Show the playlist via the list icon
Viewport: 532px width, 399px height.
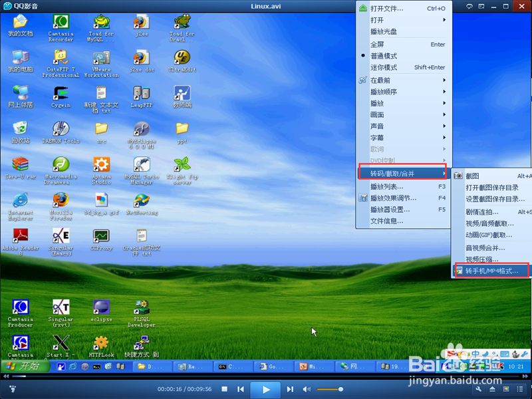click(520, 389)
